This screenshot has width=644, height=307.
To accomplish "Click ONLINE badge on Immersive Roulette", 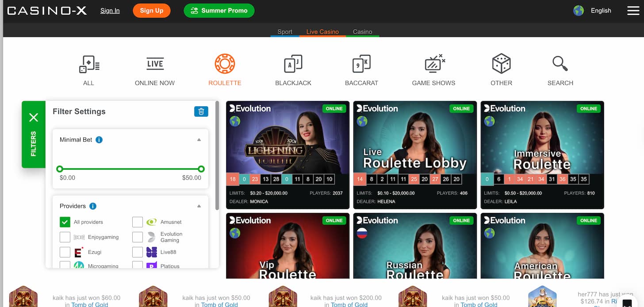I will 589,108.
